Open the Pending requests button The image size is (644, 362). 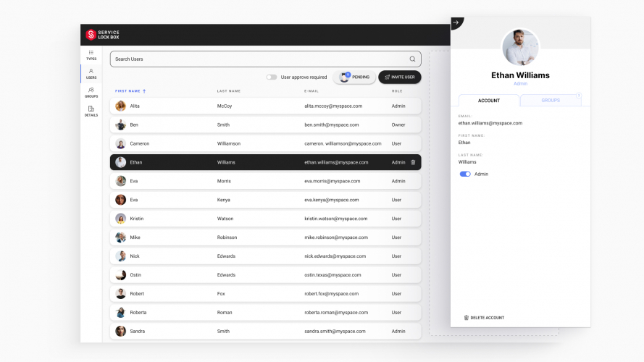pyautogui.click(x=354, y=77)
